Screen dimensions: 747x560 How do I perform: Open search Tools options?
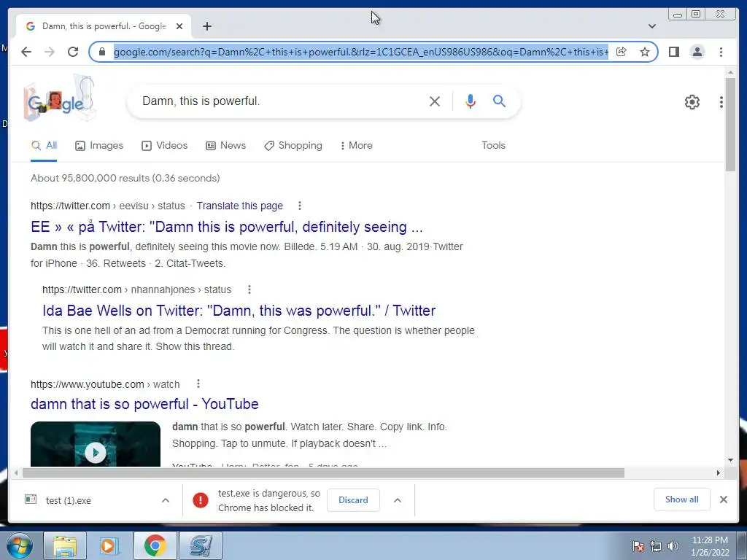[x=493, y=146]
